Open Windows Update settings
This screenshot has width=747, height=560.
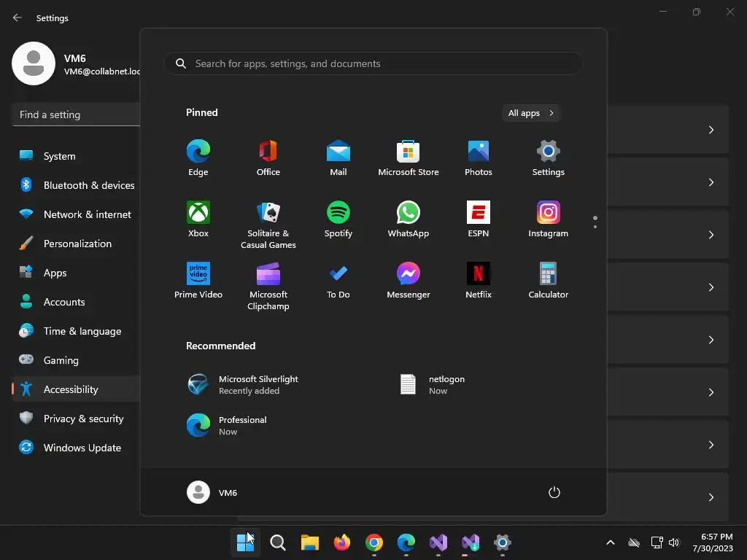76,448
